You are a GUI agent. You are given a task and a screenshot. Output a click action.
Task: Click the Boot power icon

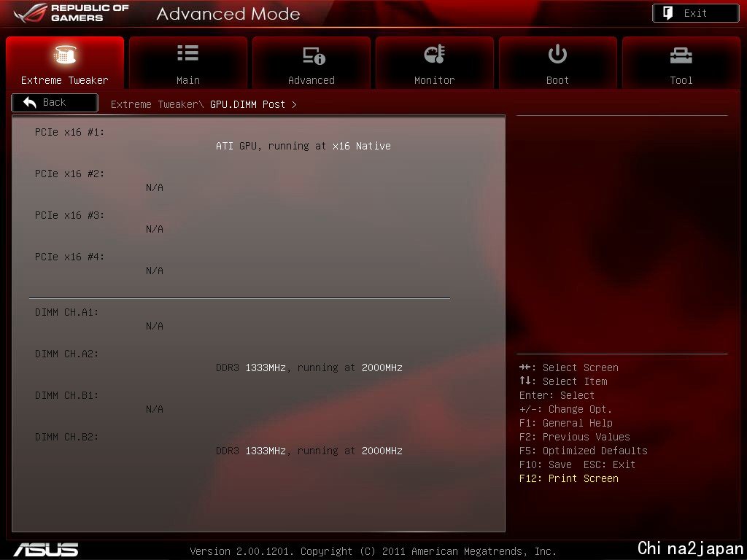tap(557, 54)
